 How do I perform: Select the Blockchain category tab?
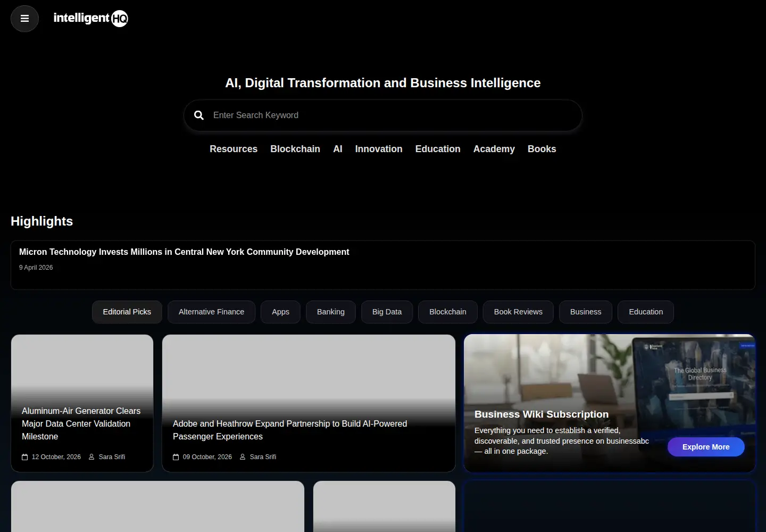point(448,312)
